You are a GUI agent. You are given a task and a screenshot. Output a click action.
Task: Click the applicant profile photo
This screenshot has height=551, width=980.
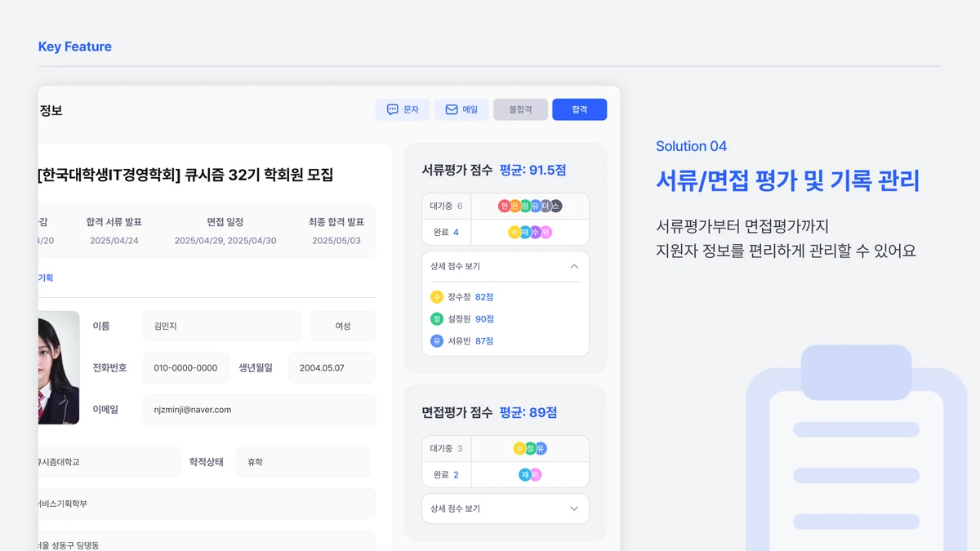pos(59,367)
